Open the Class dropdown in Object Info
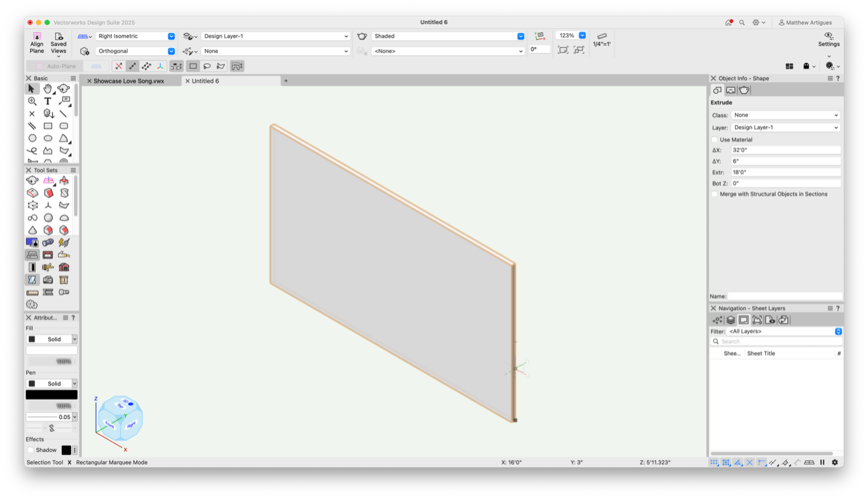The height and width of the screenshot is (501, 868). pyautogui.click(x=785, y=115)
